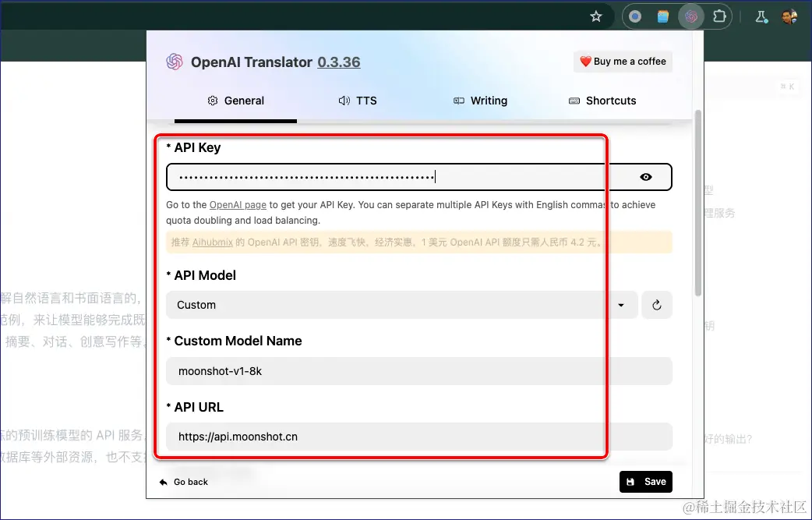Open the Chrome profile avatar
Image resolution: width=812 pixels, height=520 pixels.
789,16
